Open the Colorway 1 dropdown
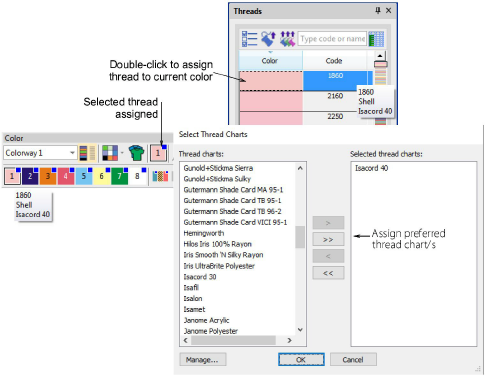The width and height of the screenshot is (485, 388). (72, 153)
